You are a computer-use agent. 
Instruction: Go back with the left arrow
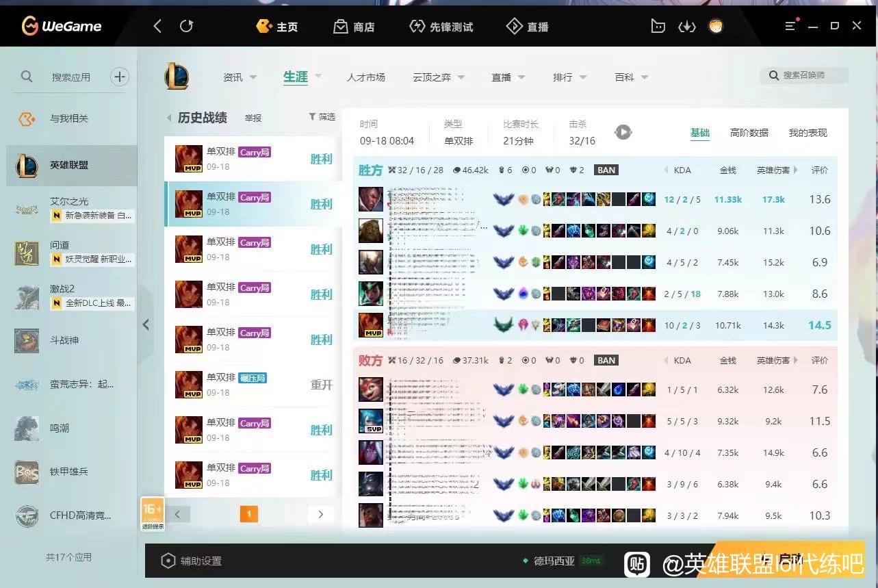click(157, 27)
